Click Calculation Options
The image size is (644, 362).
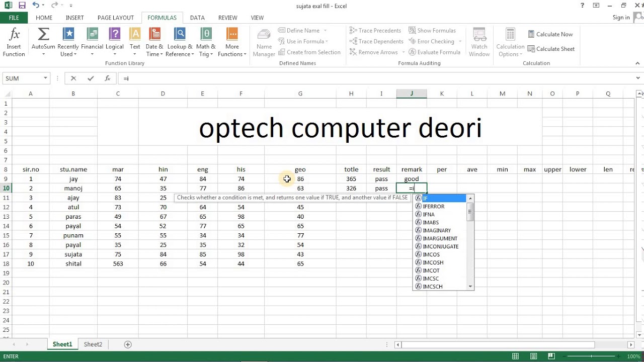[x=510, y=43]
